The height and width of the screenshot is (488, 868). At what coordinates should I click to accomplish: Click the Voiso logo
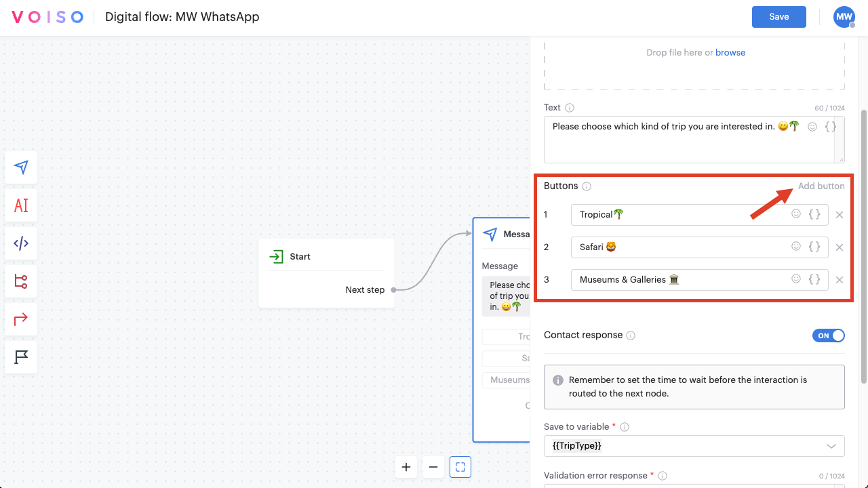click(x=47, y=17)
